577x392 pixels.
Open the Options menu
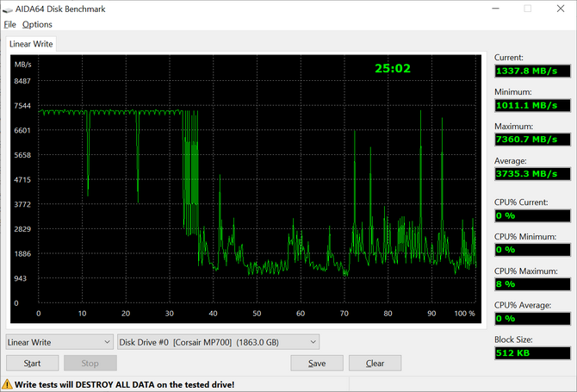click(37, 24)
